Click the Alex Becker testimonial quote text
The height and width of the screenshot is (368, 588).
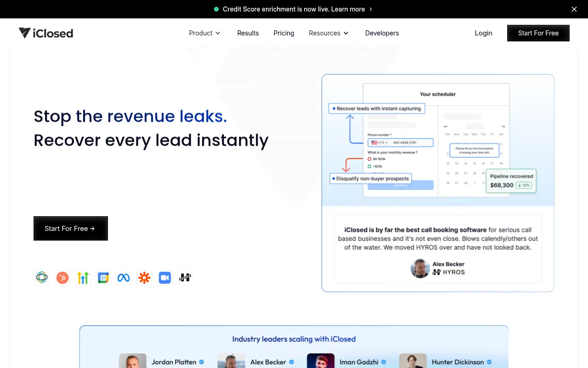(x=438, y=238)
